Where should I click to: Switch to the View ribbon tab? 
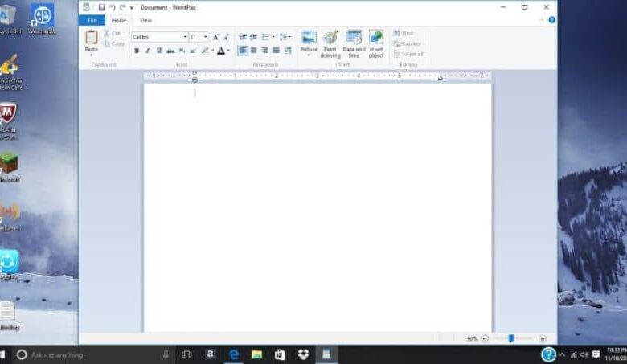(x=145, y=20)
